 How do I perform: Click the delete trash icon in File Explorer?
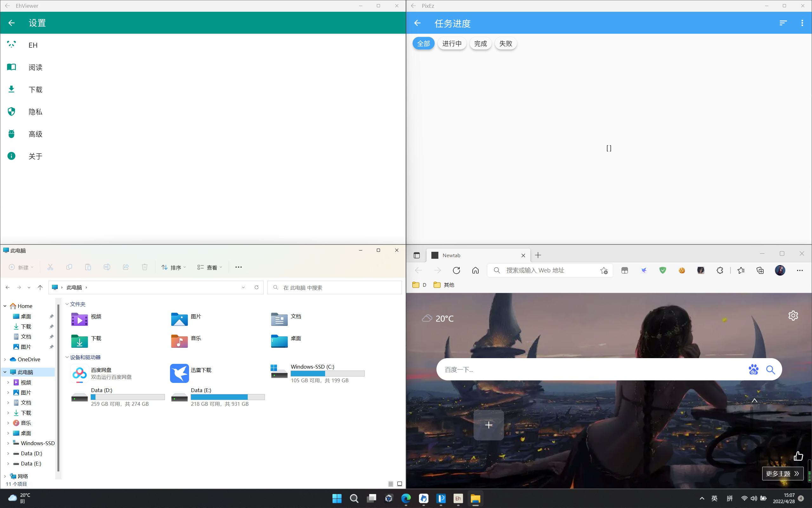[x=145, y=267]
